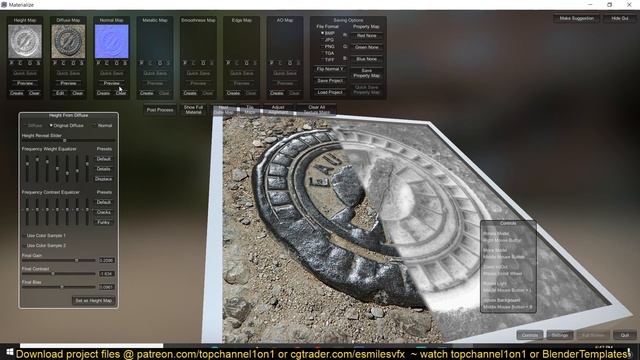Click the Smoothness Map P button

point(185,63)
